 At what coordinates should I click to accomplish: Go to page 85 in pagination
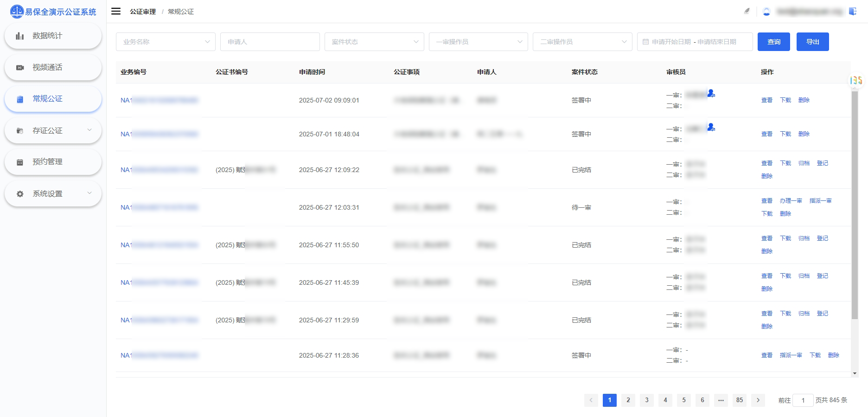point(739,400)
